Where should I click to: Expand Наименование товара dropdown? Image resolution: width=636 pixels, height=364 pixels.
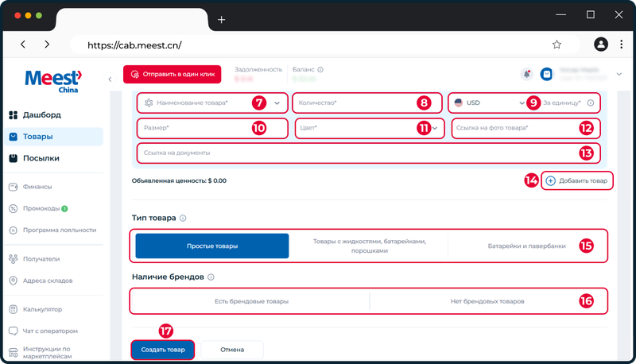277,103
